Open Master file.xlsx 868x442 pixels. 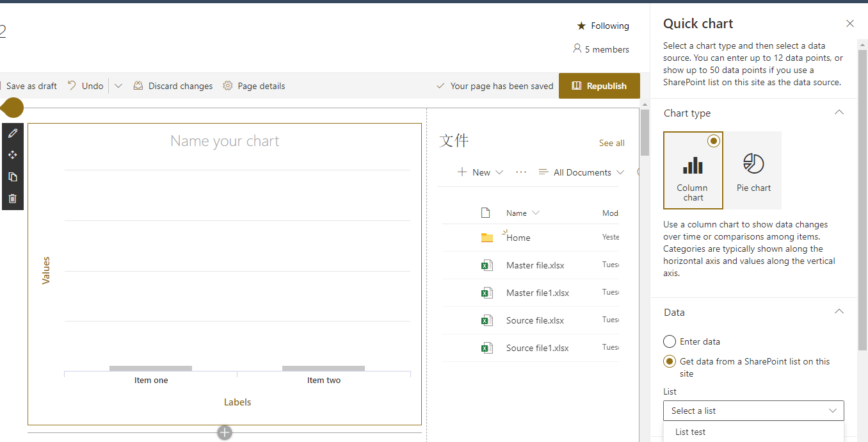pos(535,265)
